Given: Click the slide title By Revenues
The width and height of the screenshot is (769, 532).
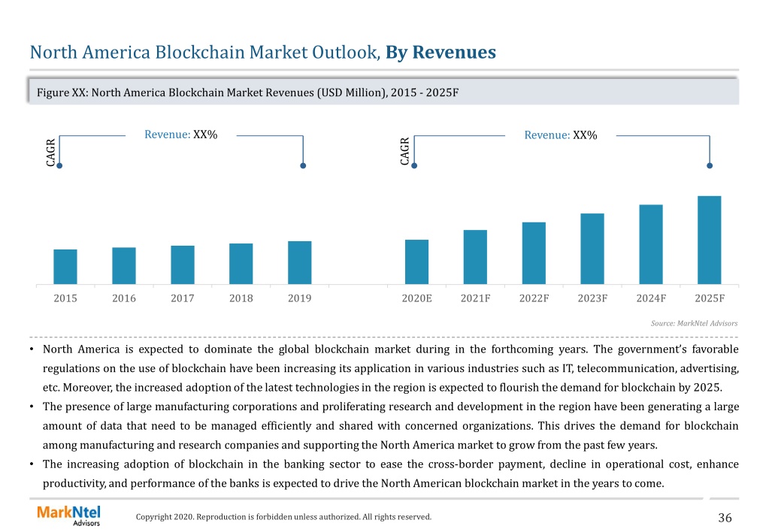Looking at the screenshot, I should point(441,52).
